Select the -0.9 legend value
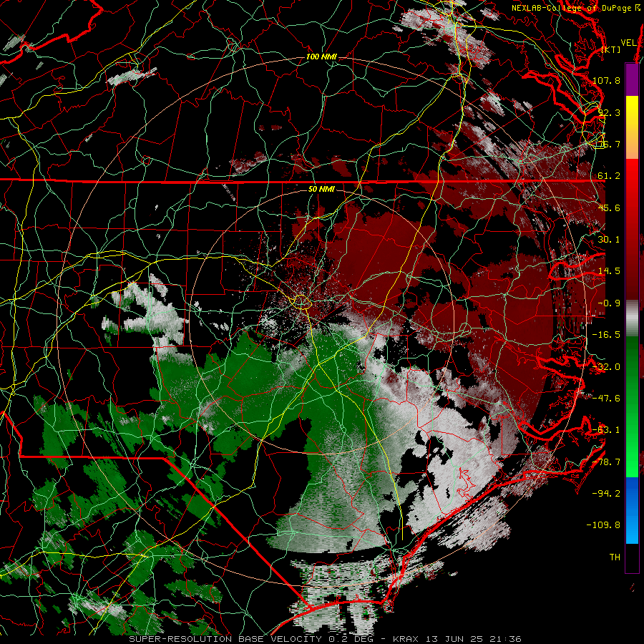 coord(609,303)
